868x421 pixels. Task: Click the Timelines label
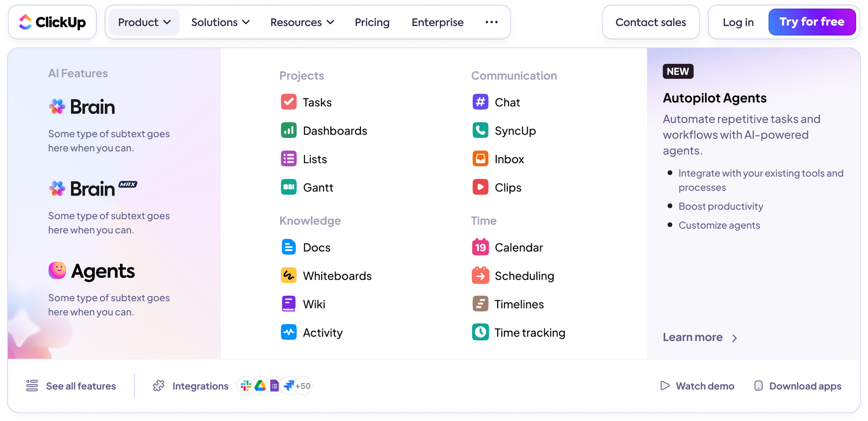[519, 304]
